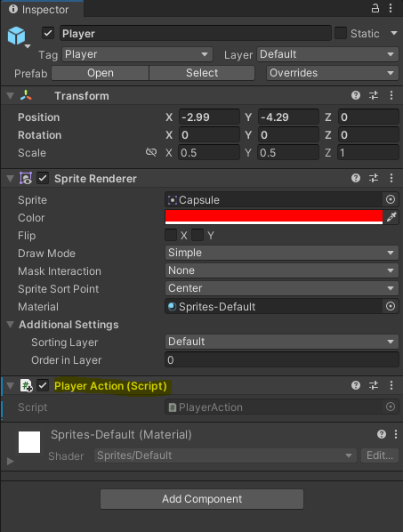Viewport: 403px width, 532px height.
Task: Open Player Action script help icon
Action: [356, 385]
